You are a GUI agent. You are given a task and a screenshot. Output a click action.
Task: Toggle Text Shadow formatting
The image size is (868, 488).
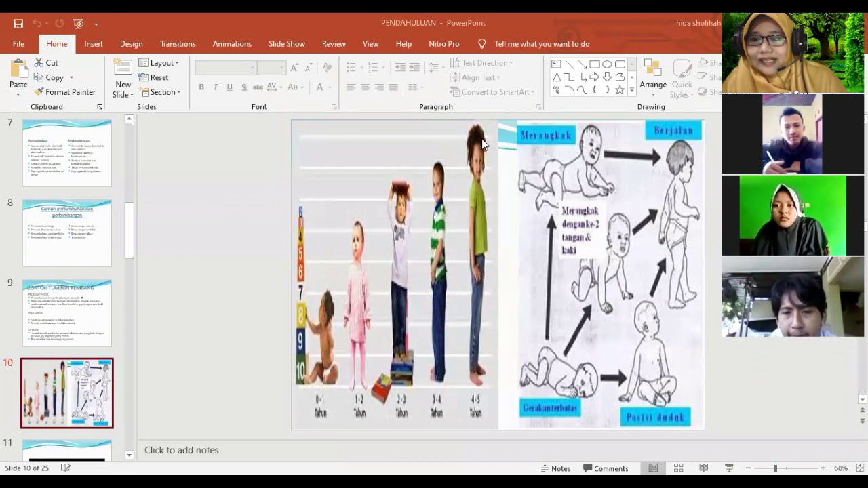(x=243, y=87)
